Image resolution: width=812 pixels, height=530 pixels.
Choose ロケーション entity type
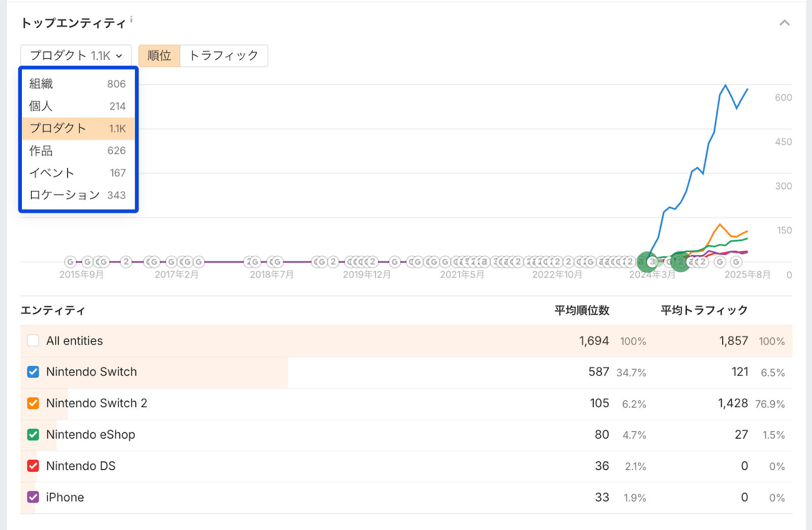coord(78,195)
